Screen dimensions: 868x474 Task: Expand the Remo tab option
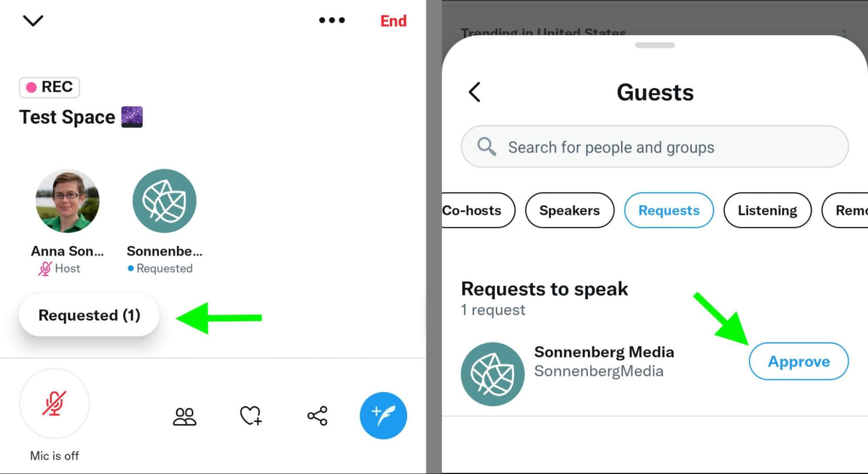coord(852,211)
